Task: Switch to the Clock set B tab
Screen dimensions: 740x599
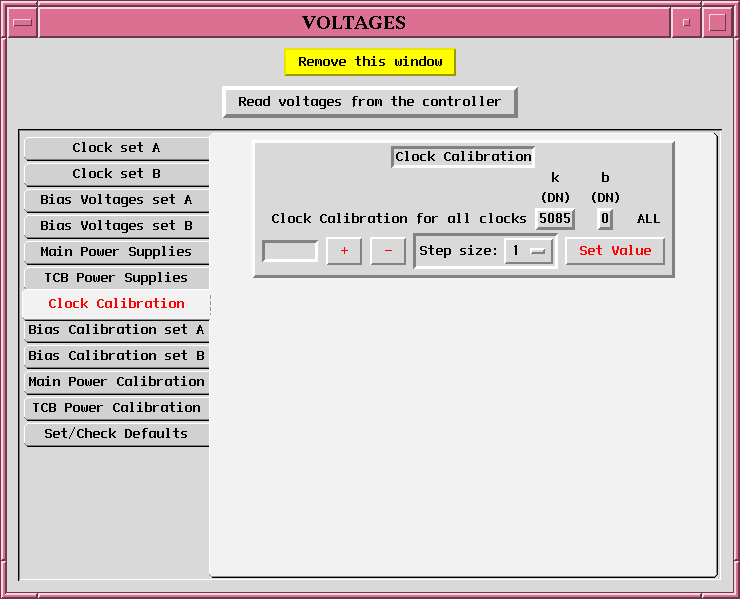Action: click(117, 174)
